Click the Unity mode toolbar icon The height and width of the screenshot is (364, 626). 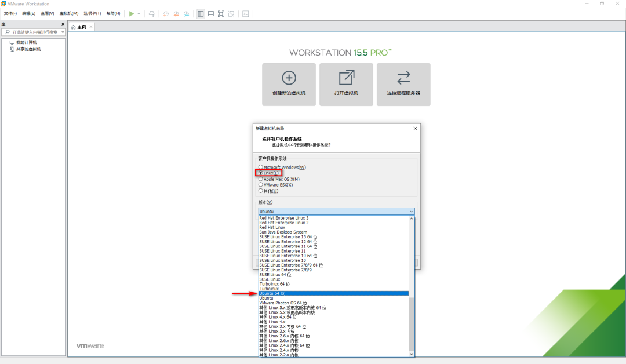tap(231, 13)
